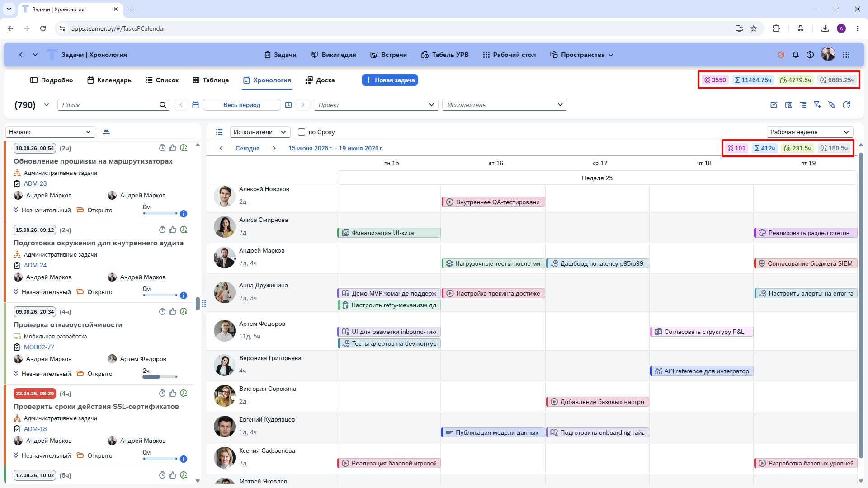Click the refresh icon in the filter toolbar
The image size is (868, 488).
tap(846, 105)
